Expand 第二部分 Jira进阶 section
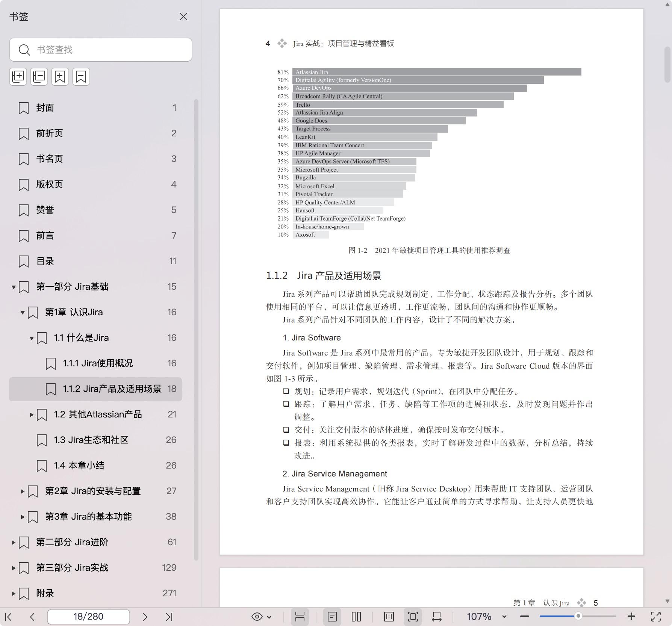This screenshot has width=672, height=626. 14,543
